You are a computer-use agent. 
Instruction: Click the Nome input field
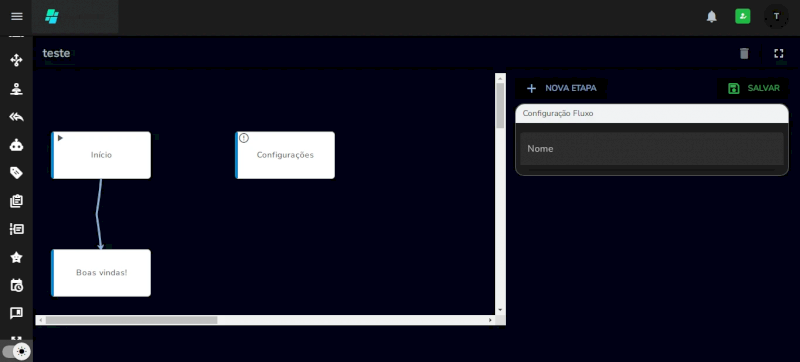652,149
